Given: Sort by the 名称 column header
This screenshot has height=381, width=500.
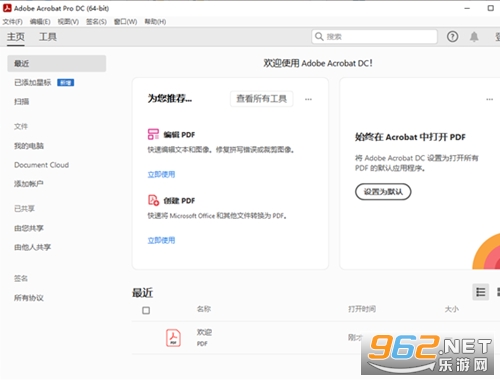Looking at the screenshot, I should [204, 309].
